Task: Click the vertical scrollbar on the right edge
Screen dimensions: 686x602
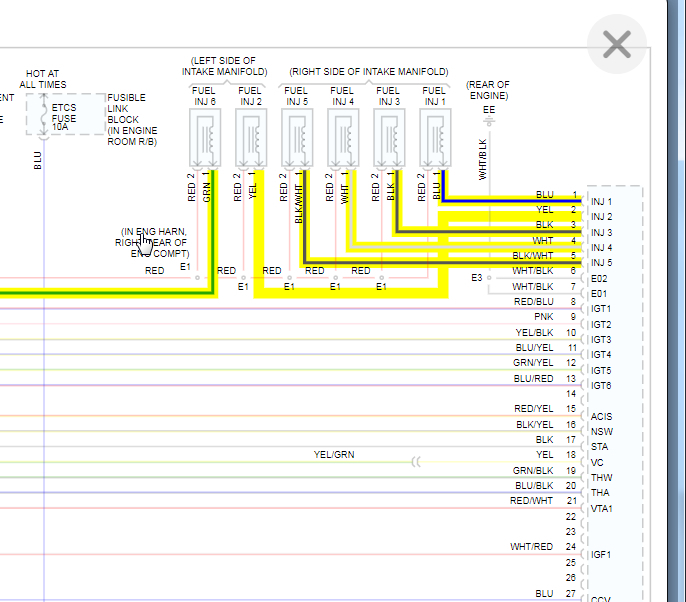Action: [x=682, y=301]
